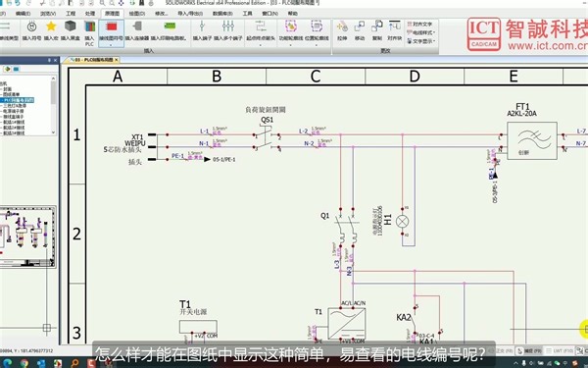
Task: Select the 03 - PLC document tab
Action: click(x=94, y=60)
